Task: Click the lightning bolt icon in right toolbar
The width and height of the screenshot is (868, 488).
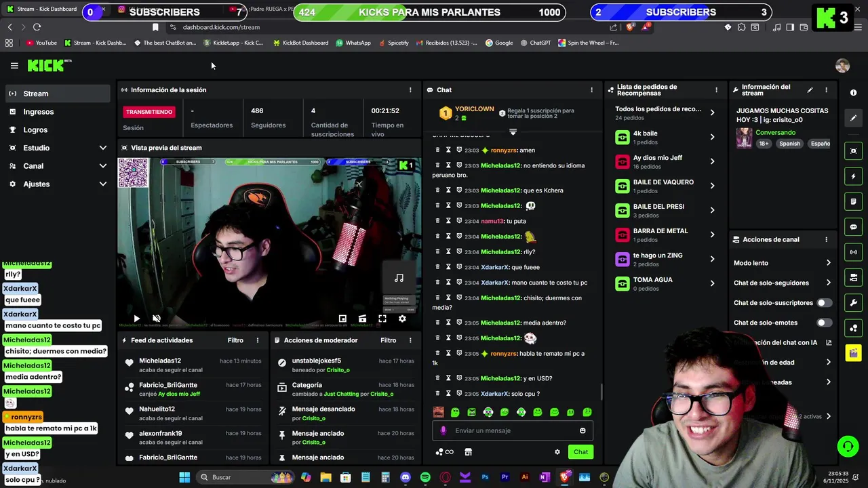Action: pos(854,176)
